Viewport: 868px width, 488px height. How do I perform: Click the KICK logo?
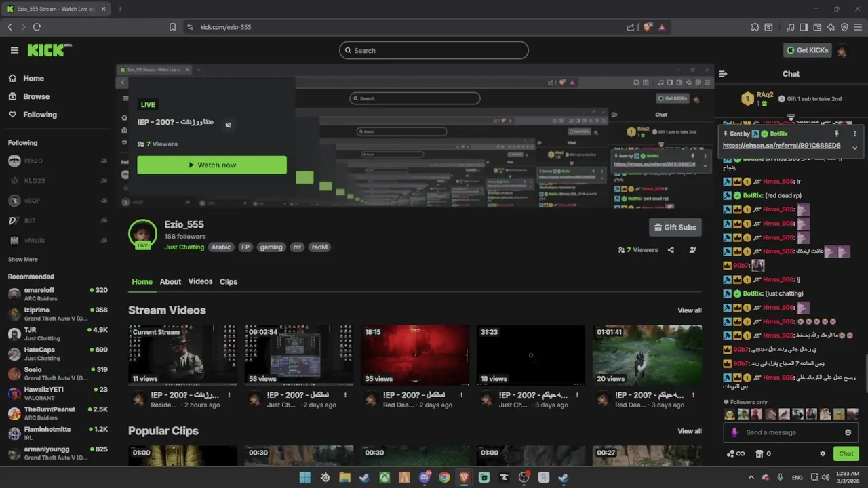click(x=49, y=50)
